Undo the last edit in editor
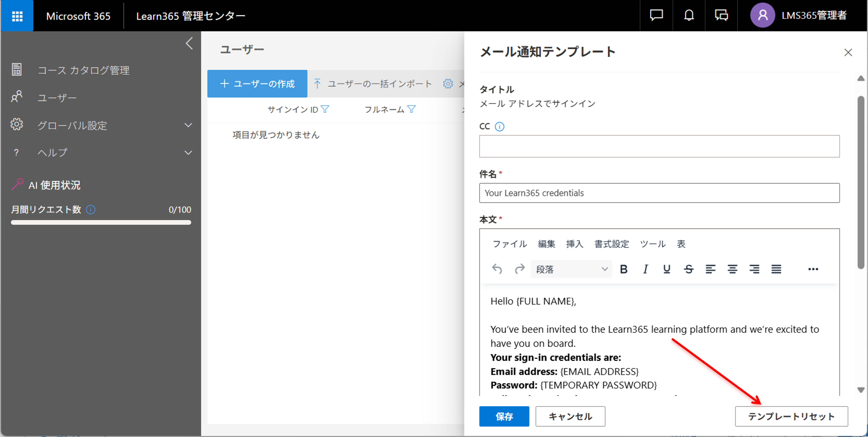This screenshot has width=868, height=437. tap(497, 269)
